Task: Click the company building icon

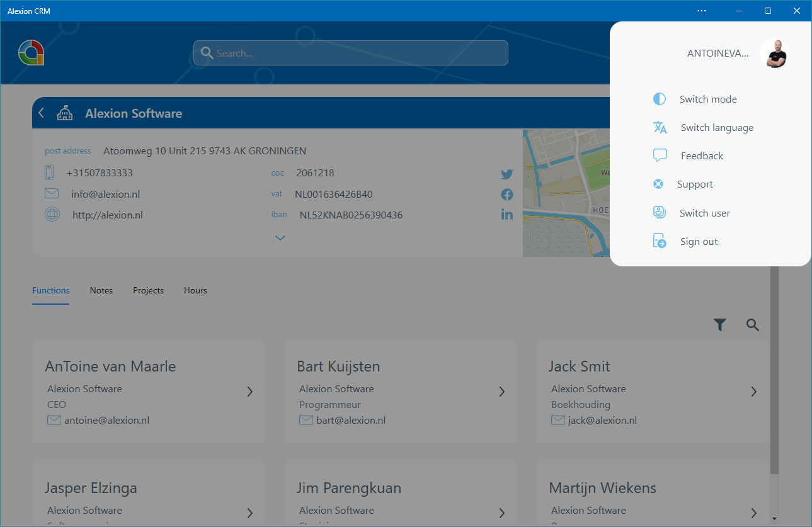Action: click(65, 113)
